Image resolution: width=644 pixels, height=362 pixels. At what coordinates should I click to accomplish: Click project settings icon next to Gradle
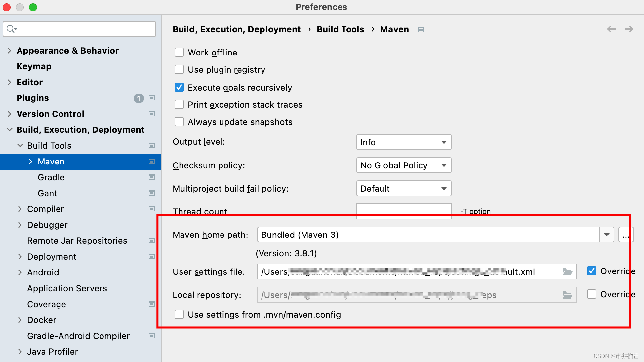152,177
